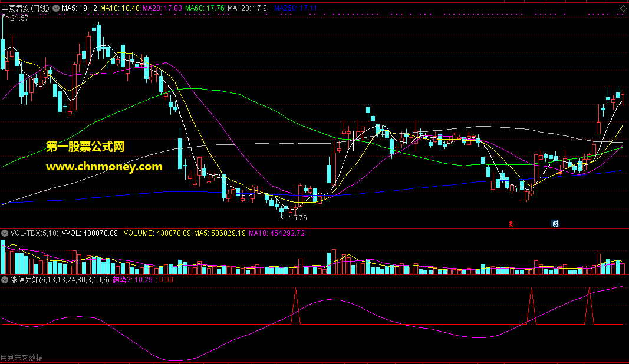Open the VOL-TDX indicator dropdown arrow
Image resolution: width=629 pixels, height=364 pixels.
5,233
